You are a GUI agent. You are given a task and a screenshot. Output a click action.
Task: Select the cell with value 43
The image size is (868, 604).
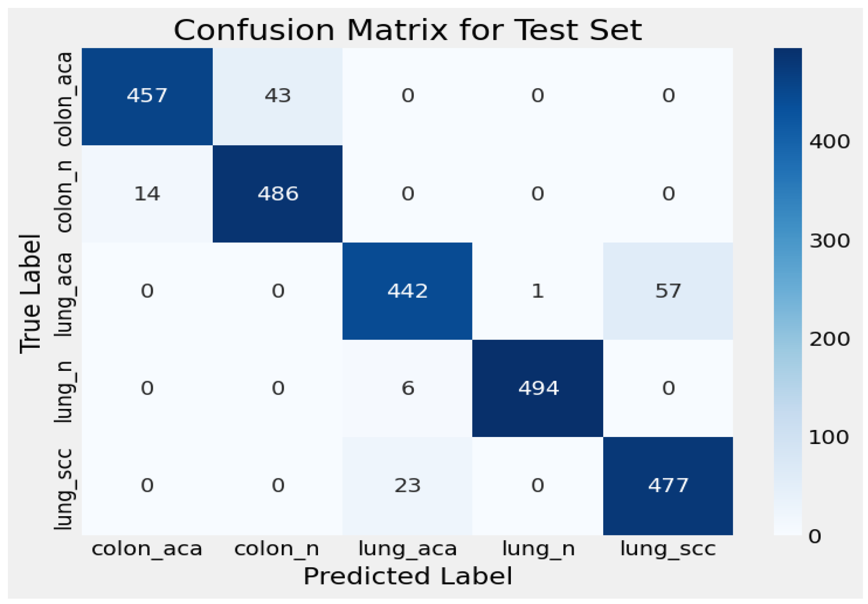click(277, 96)
